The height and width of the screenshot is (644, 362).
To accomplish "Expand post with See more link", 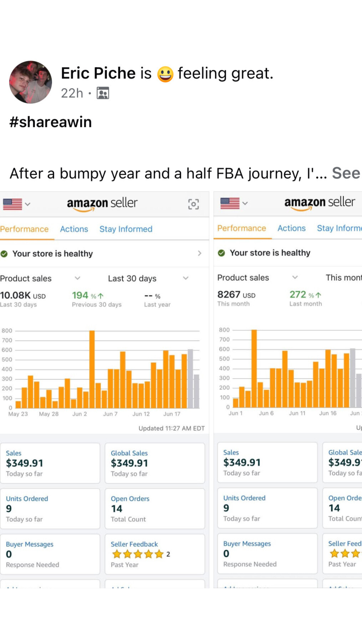I will click(346, 173).
